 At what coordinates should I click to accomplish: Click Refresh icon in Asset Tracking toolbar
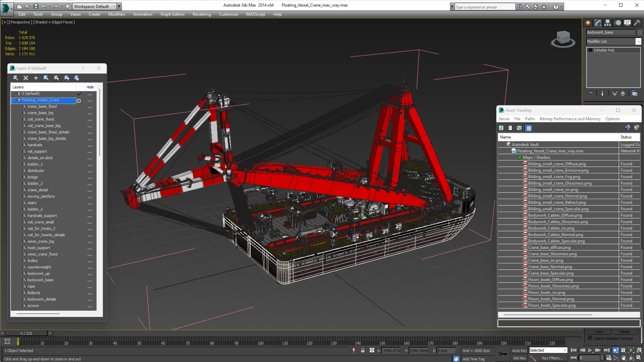click(x=501, y=128)
